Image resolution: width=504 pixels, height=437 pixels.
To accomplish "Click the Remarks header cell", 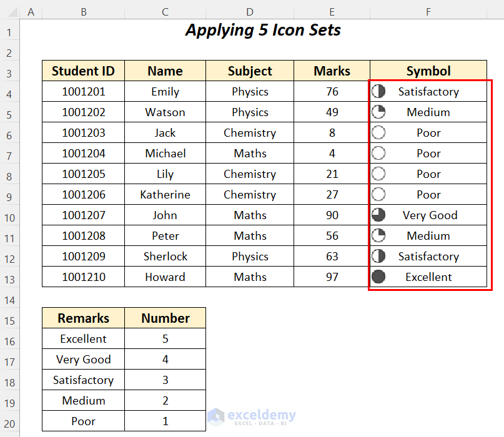I will coord(83,318).
